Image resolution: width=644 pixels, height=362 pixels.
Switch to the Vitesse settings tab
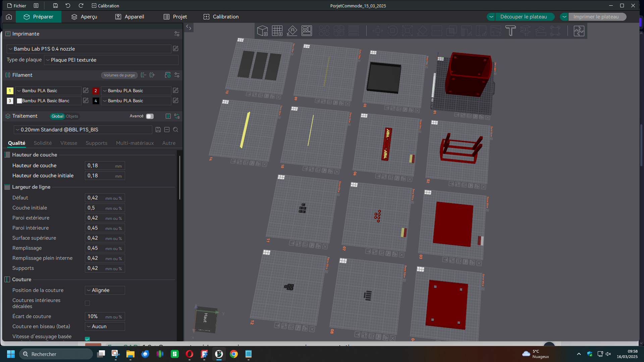click(69, 143)
